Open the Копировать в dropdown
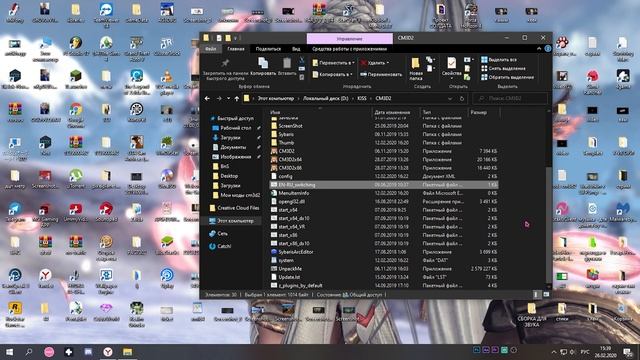The width and height of the screenshot is (640, 360). [x=332, y=74]
